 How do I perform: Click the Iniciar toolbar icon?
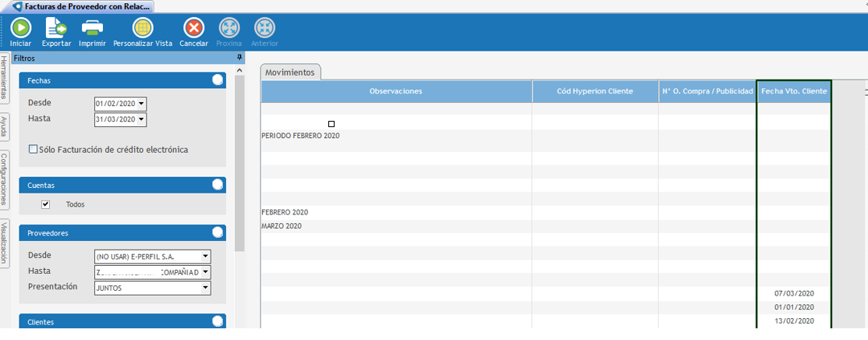click(x=20, y=28)
